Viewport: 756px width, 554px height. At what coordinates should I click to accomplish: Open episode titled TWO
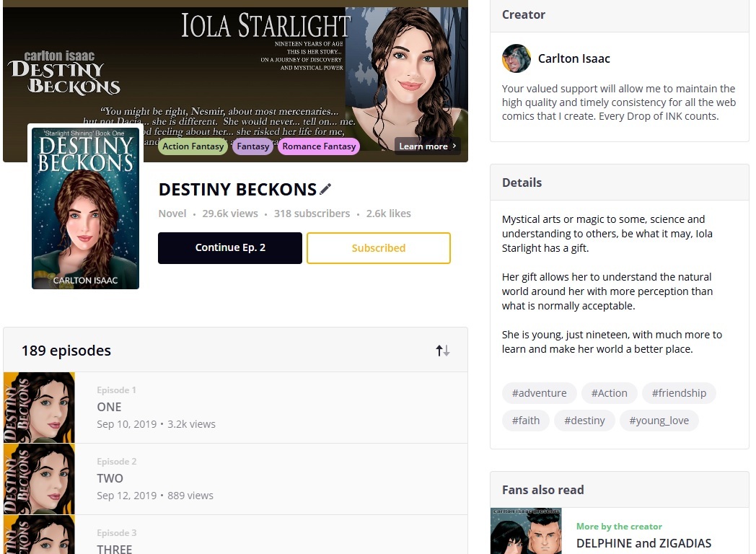pyautogui.click(x=110, y=478)
